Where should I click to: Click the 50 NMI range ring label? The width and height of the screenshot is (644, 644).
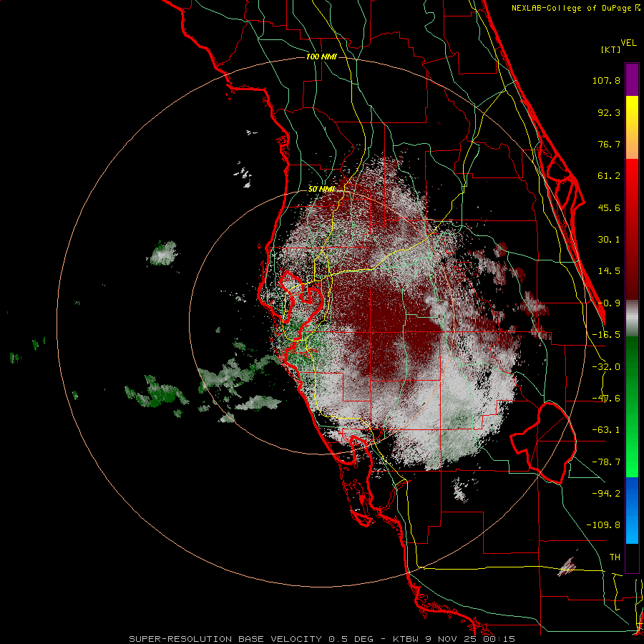(321, 189)
